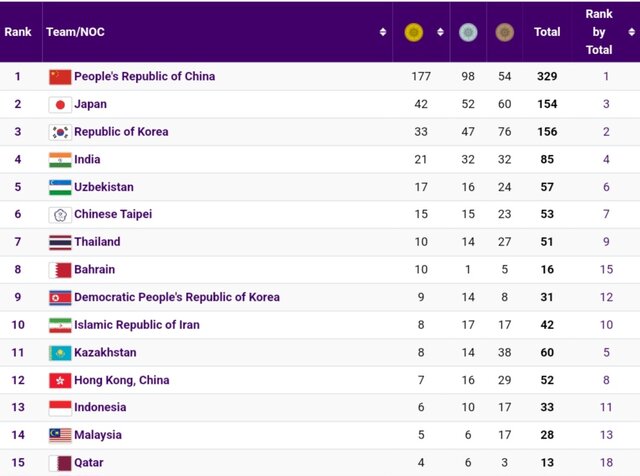This screenshot has width=640, height=476.
Task: Click the gold medal column icon
Action: coord(412,33)
